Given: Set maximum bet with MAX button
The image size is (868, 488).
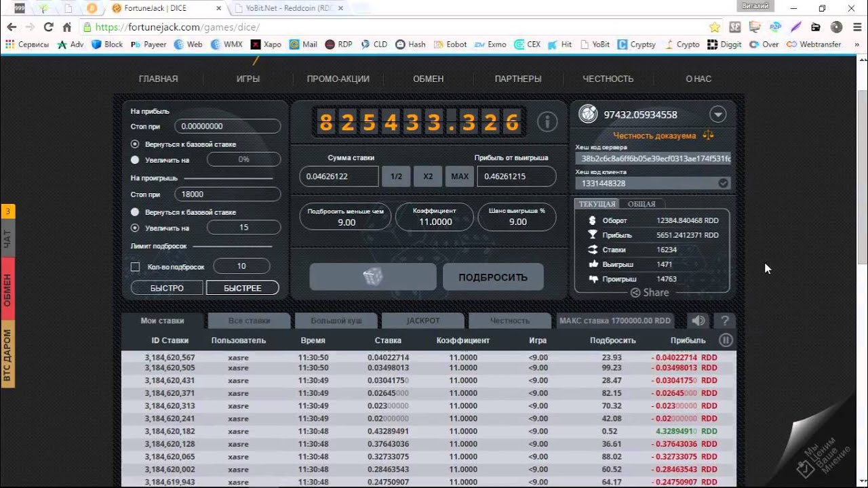Looking at the screenshot, I should click(460, 176).
